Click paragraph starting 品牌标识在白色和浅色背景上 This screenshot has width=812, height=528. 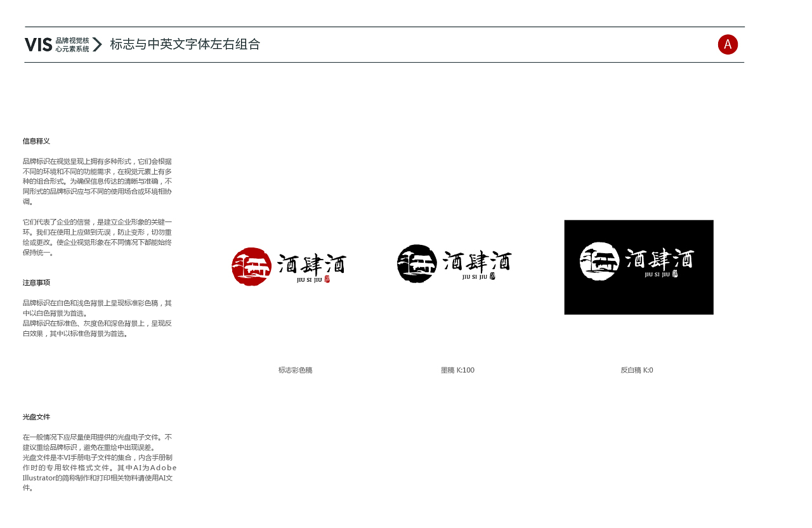tap(98, 308)
